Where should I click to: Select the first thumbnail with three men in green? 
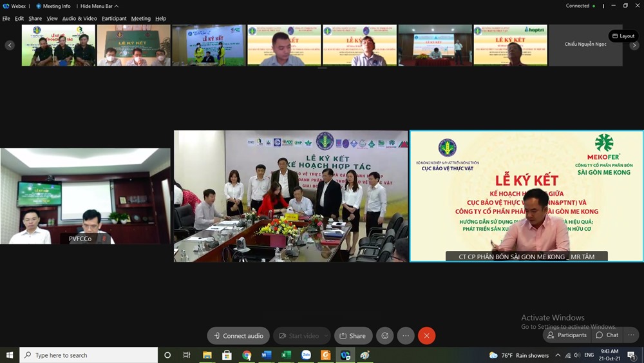pyautogui.click(x=59, y=45)
